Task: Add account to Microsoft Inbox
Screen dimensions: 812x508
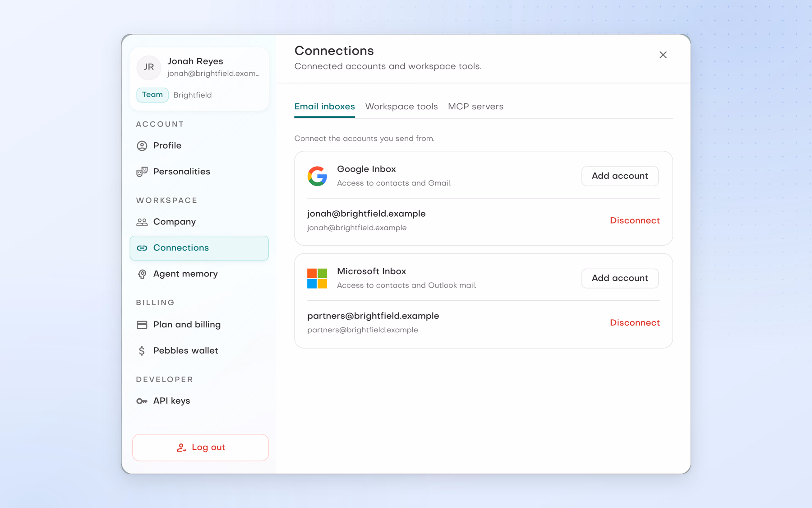Action: [x=620, y=278]
